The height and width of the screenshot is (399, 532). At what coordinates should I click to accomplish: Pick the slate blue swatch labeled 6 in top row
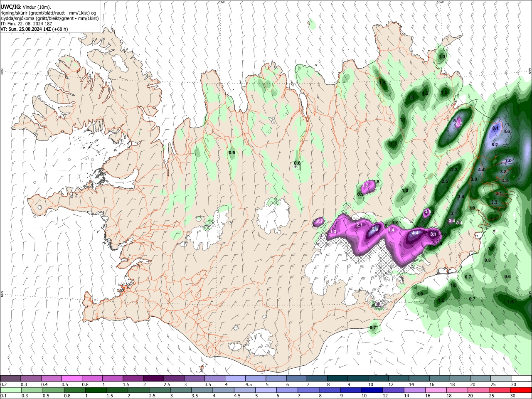click(x=296, y=379)
